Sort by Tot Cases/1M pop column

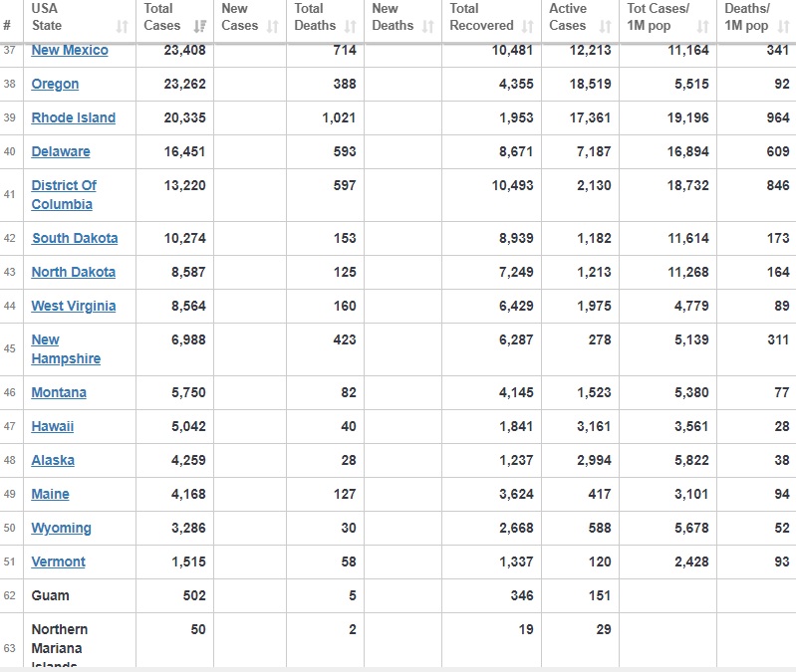pyautogui.click(x=665, y=17)
